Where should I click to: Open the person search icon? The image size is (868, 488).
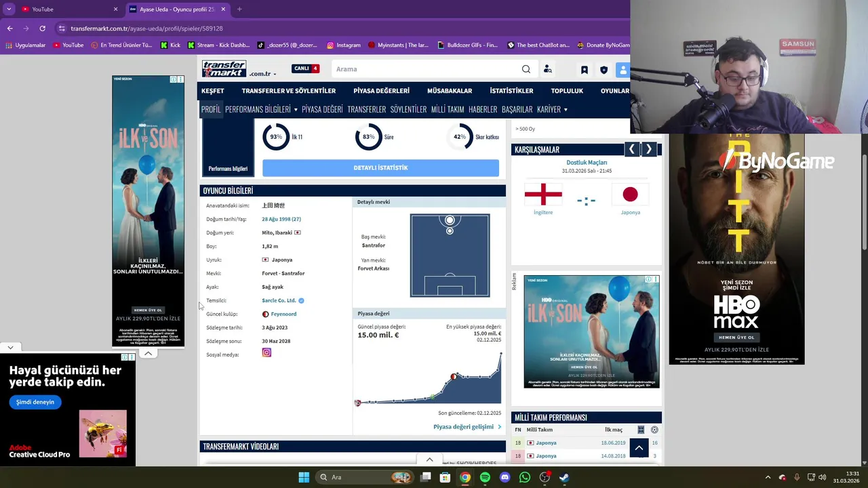(547, 69)
